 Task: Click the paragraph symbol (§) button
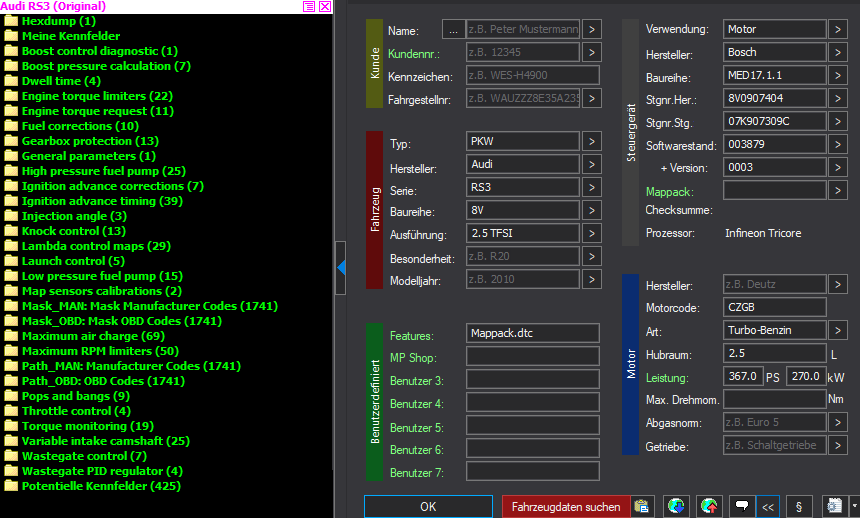pos(799,506)
